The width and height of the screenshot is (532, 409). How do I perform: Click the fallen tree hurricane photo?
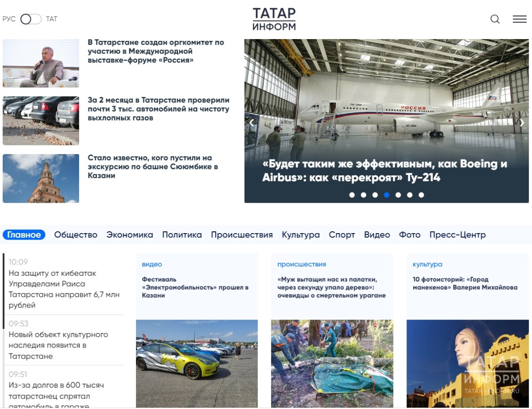(332, 363)
